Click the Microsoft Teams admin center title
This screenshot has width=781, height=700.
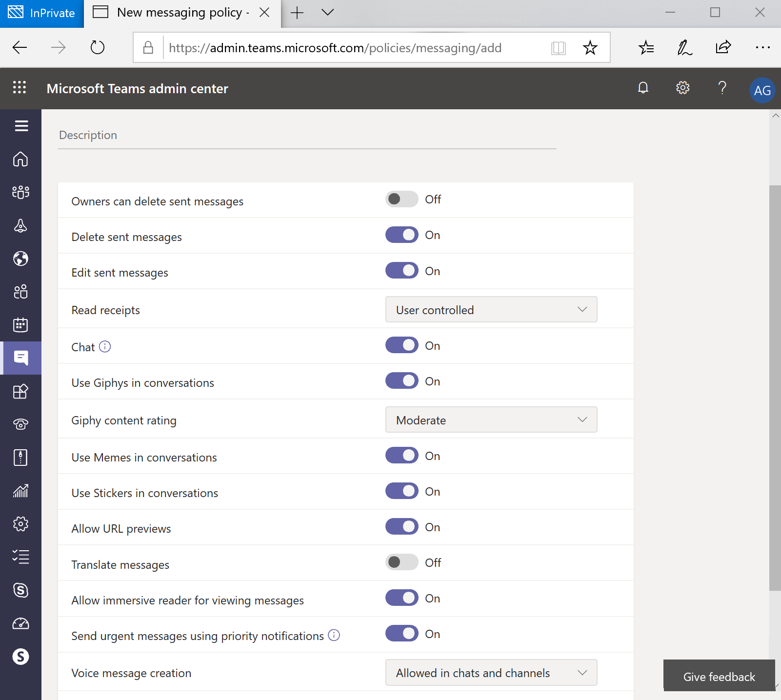pyautogui.click(x=138, y=89)
